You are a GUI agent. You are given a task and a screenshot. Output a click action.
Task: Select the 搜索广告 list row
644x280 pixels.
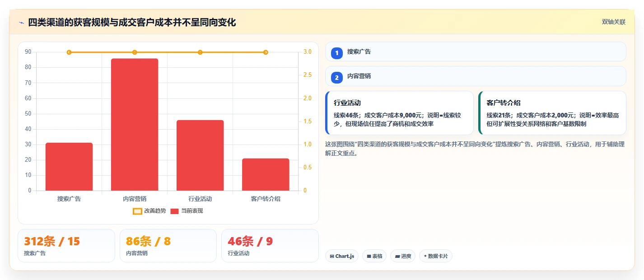[476, 51]
